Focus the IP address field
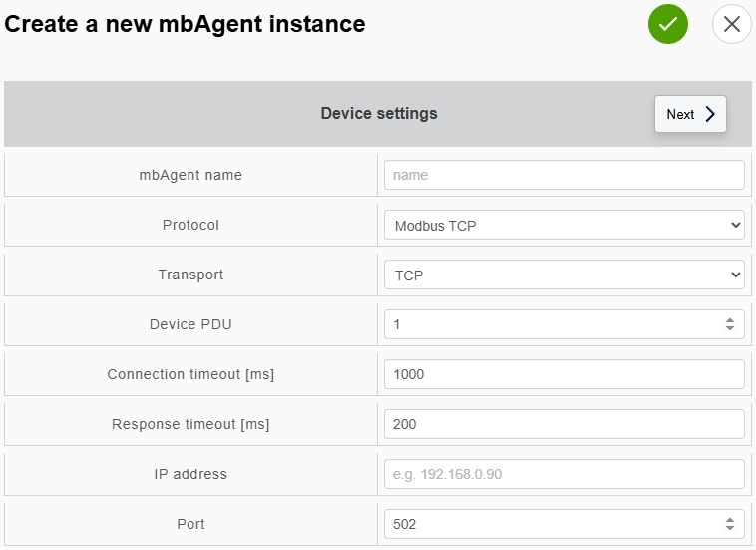Image resolution: width=756 pixels, height=550 pixels. tap(564, 474)
